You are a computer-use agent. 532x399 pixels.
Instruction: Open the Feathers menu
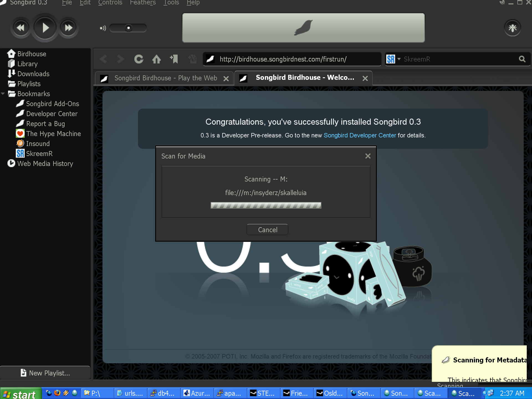click(x=143, y=3)
